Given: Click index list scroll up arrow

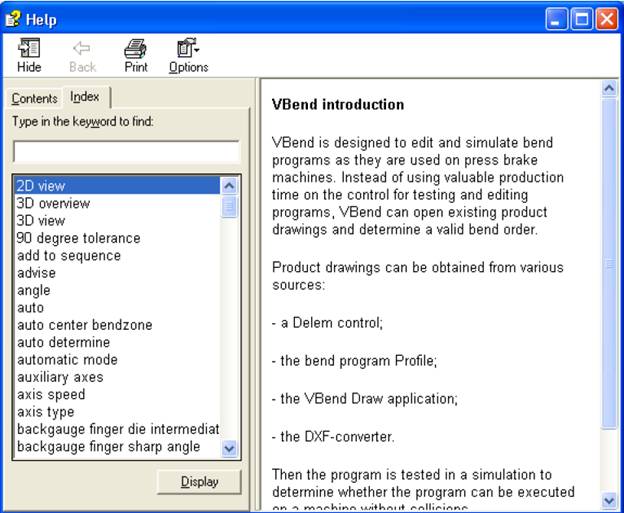Looking at the screenshot, I should 229,185.
